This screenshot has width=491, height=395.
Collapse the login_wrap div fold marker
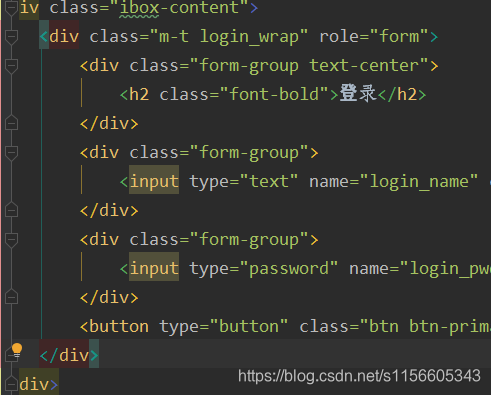point(12,36)
